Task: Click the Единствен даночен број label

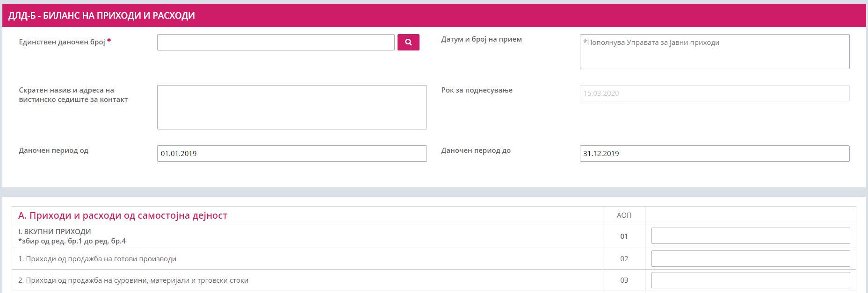Action: pyautogui.click(x=62, y=42)
